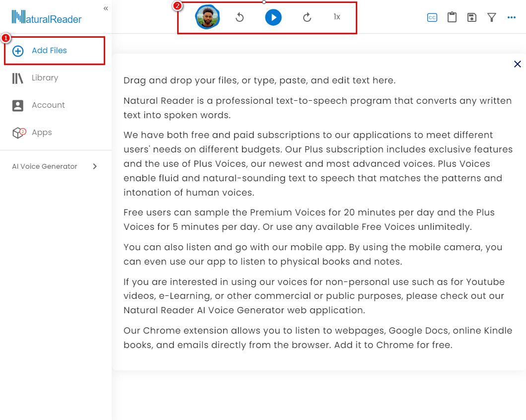Go to Account in sidebar
This screenshot has width=526, height=420.
(48, 105)
